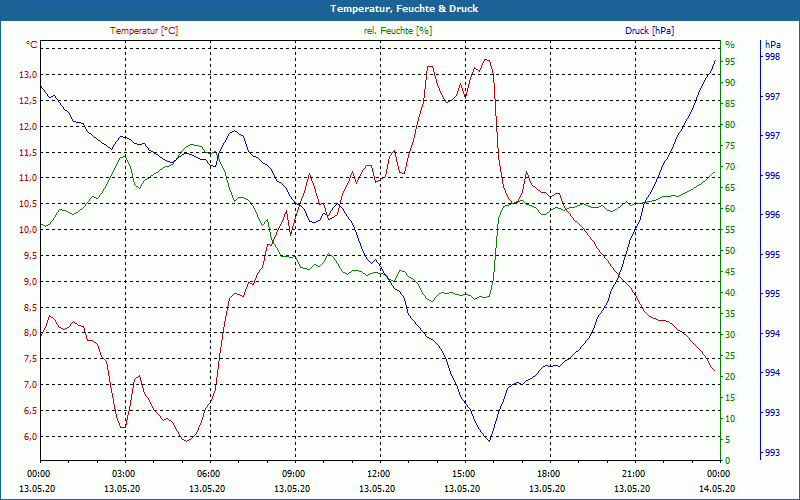Click the '10,0' temperature axis value
800x500 pixels.
click(x=28, y=230)
